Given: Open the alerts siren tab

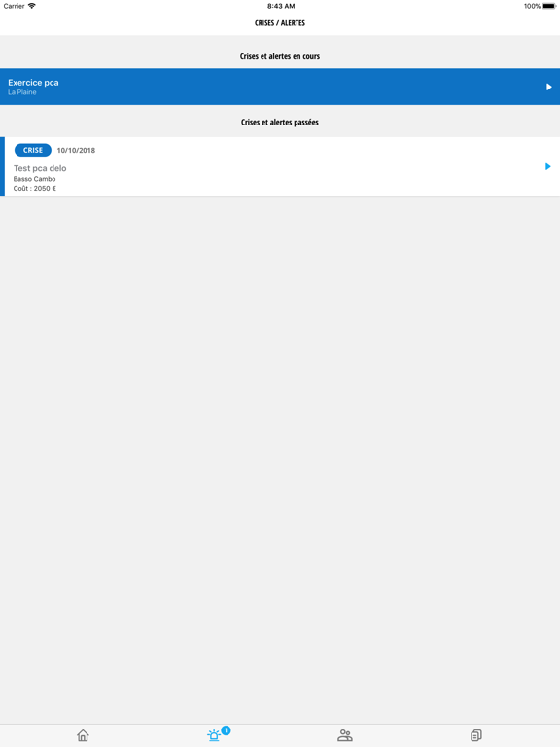Looking at the screenshot, I should tap(214, 735).
